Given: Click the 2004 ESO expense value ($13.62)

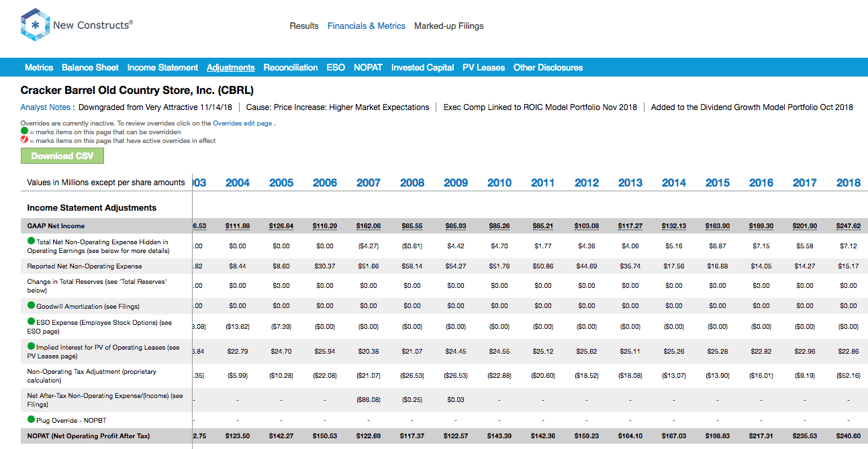Looking at the screenshot, I should click(238, 326).
